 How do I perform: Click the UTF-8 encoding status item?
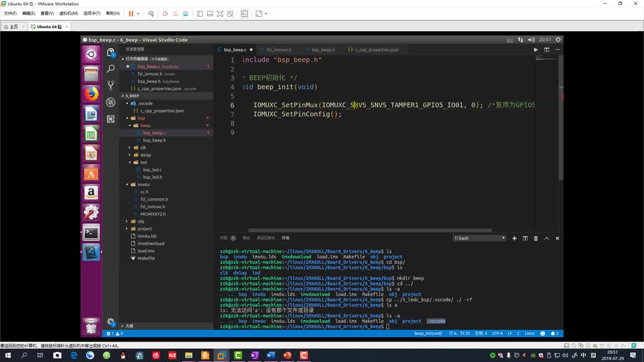[497, 333]
